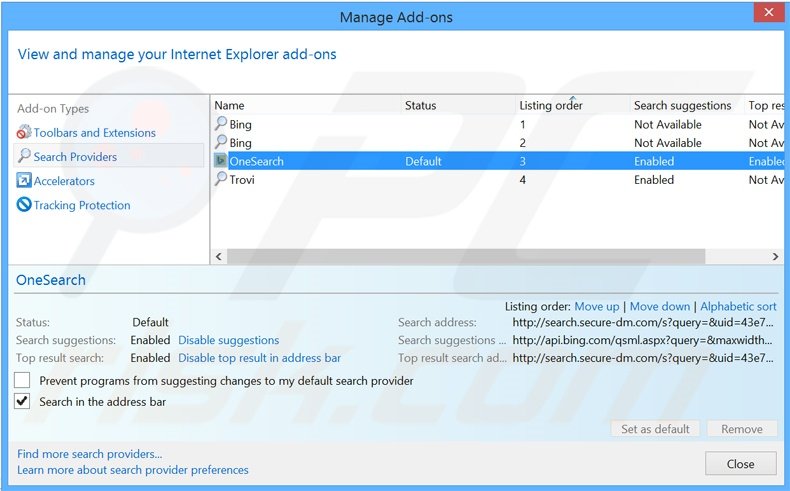This screenshot has width=790, height=491.
Task: Enable Prevent programs from suggesting changes checkbox
Action: pos(22,381)
